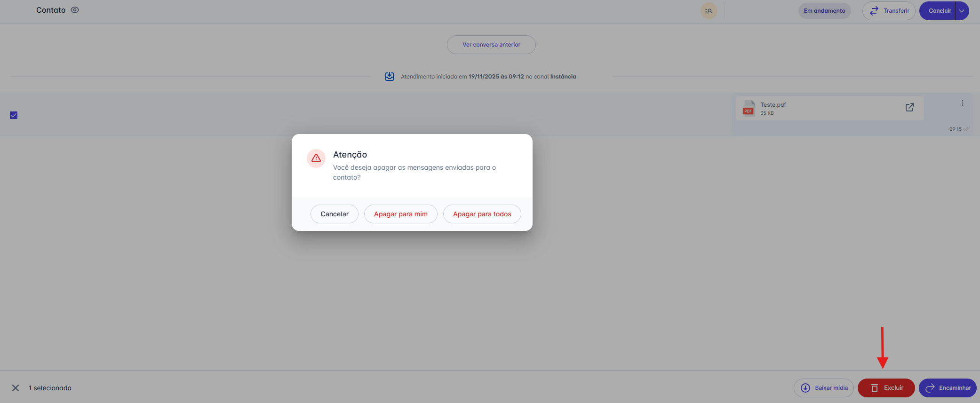Click the Transferir button
Screen dimensions: 980x403
(888, 11)
